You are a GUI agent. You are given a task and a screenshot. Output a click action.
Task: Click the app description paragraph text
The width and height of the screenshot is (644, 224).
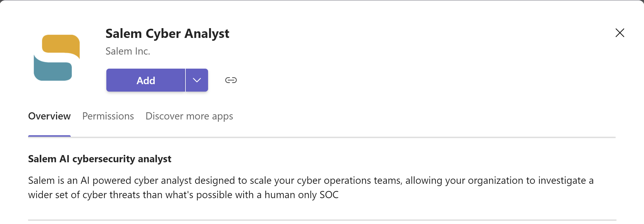point(311,188)
